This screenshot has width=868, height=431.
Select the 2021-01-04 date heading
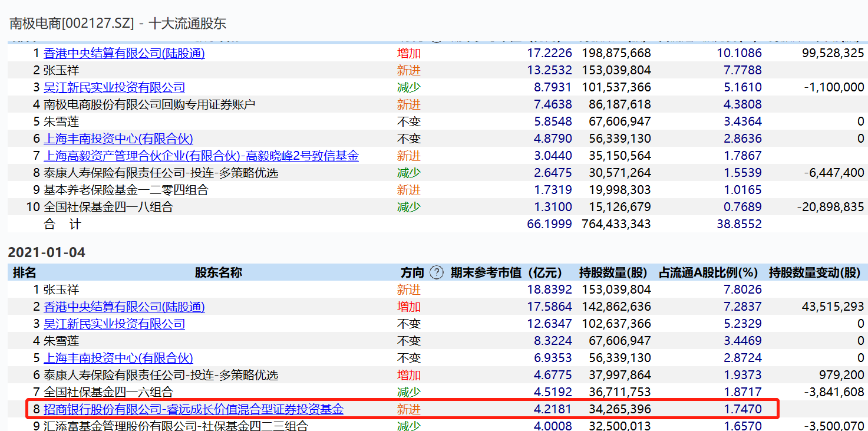(47, 252)
